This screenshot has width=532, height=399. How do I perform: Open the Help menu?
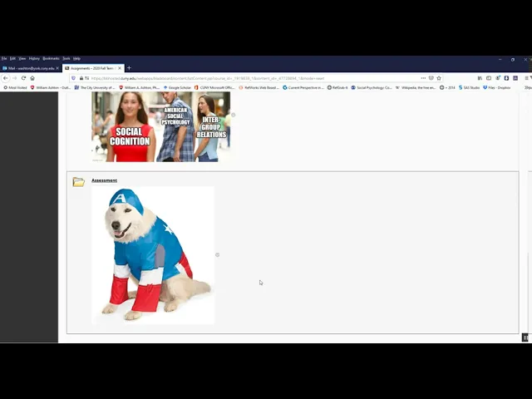[76, 59]
